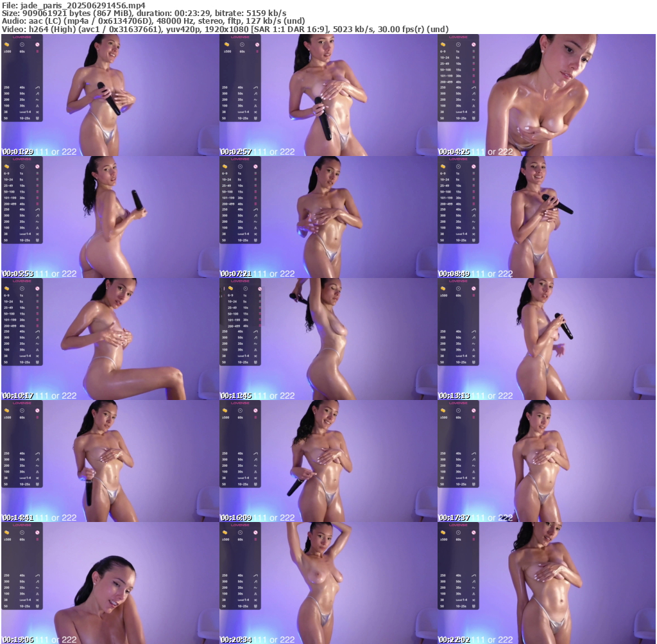
Task: Select the frame at 00:13:13
Action: click(546, 339)
